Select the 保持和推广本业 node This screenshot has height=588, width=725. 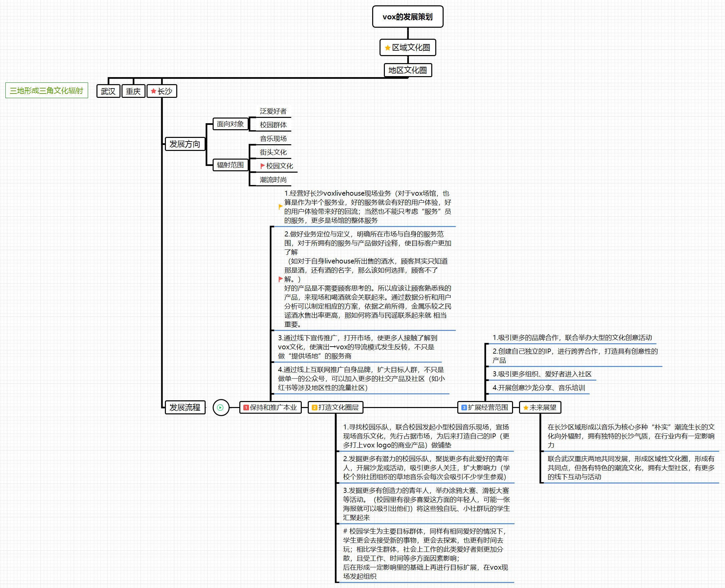(271, 407)
